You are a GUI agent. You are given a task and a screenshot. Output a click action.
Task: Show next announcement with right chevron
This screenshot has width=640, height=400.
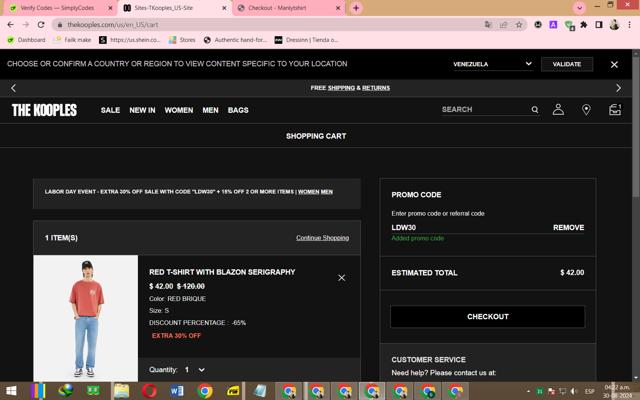pos(618,88)
